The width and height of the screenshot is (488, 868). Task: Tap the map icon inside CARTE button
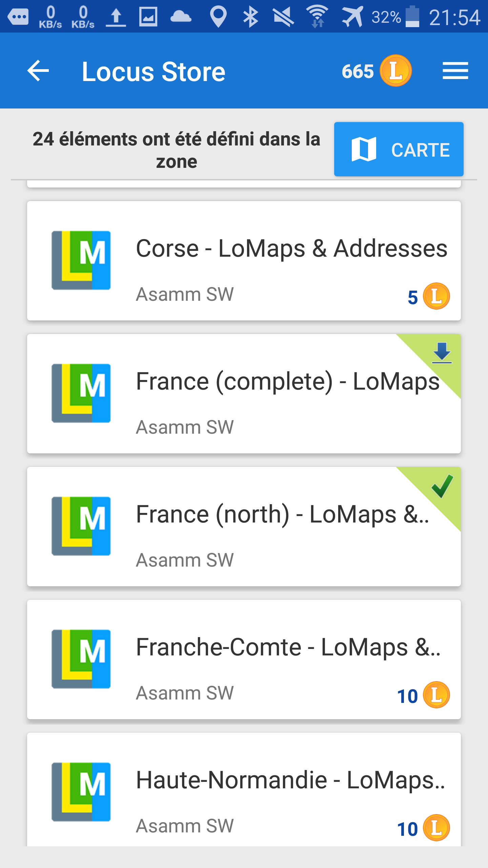point(364,149)
